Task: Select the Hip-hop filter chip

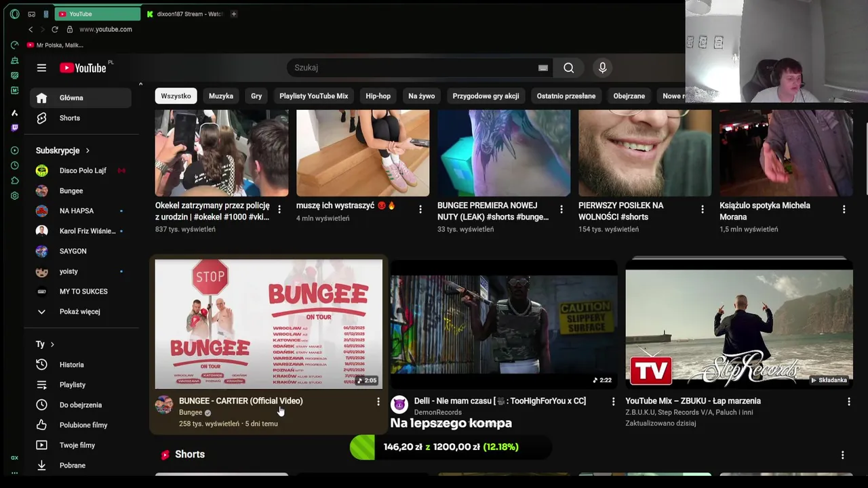Action: [x=378, y=96]
